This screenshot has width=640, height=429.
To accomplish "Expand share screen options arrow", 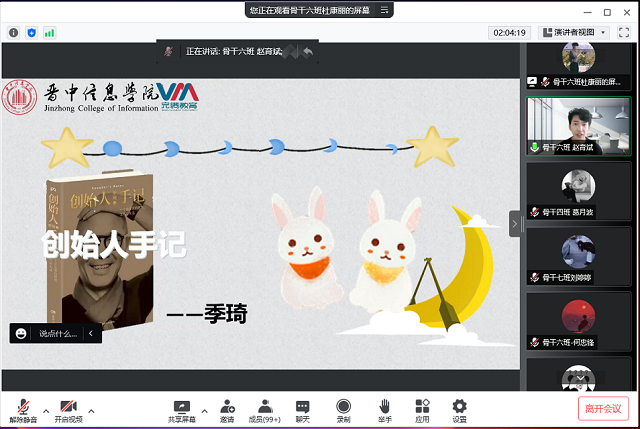I will [204, 411].
